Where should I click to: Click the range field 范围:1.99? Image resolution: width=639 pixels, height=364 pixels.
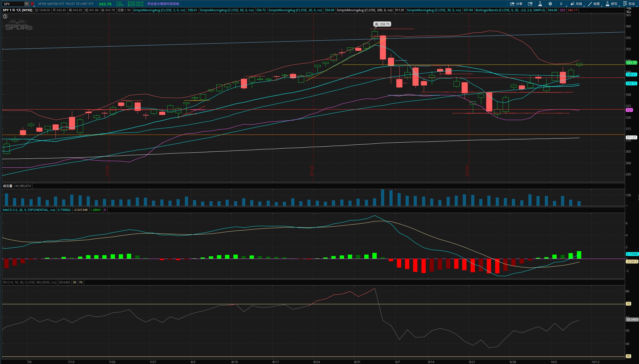pos(124,10)
